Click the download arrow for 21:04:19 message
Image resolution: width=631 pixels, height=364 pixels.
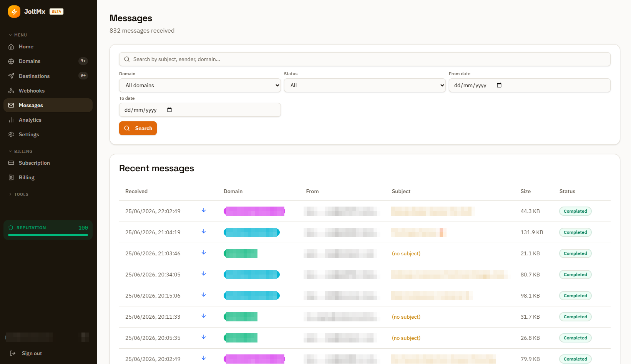204,232
